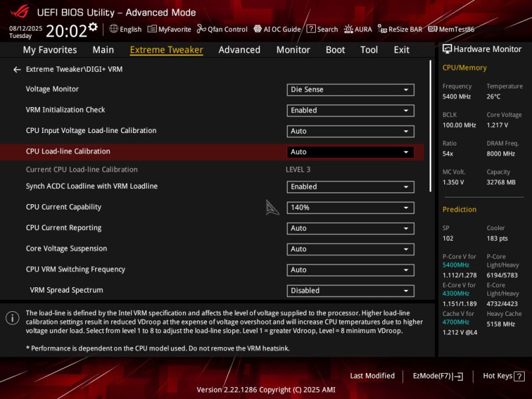The width and height of the screenshot is (532, 399).
Task: Go back using the left arrow icon
Action: (17, 70)
